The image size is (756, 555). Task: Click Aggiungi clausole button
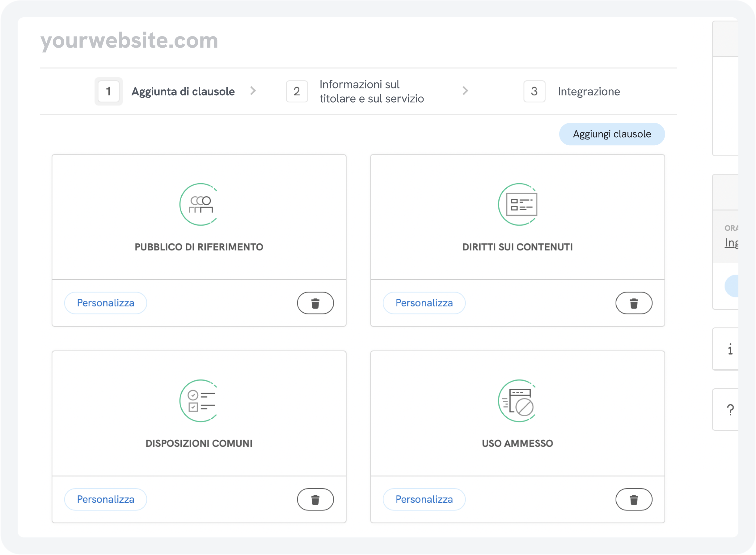coord(611,134)
